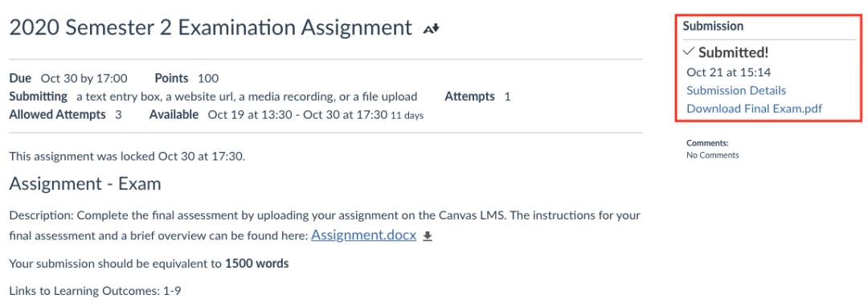Click the due date Oct 30 by 17:00
The width and height of the screenshot is (868, 307).
84,78
